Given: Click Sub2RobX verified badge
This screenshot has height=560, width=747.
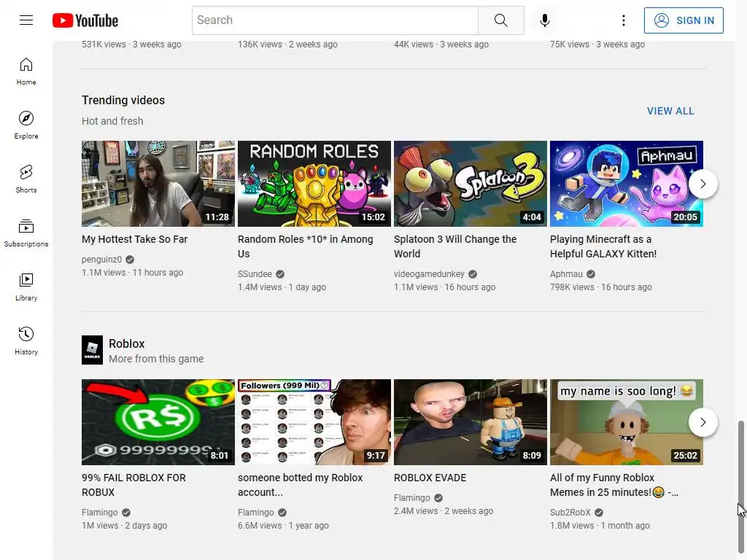Looking at the screenshot, I should (x=599, y=513).
